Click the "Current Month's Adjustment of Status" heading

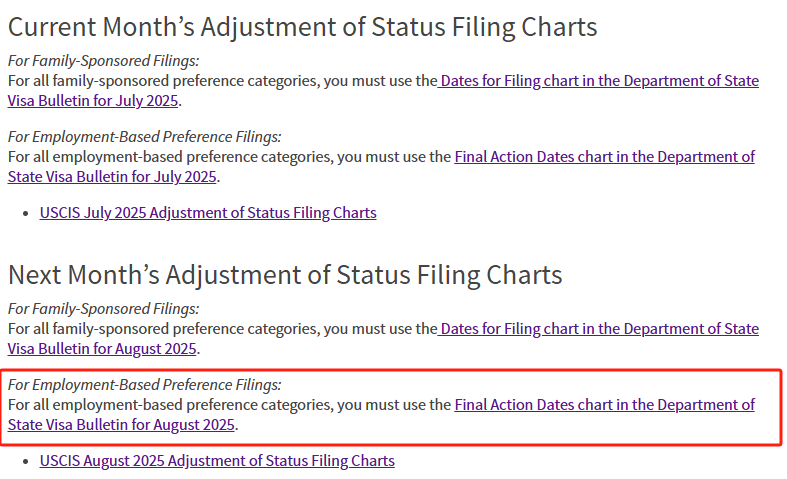pos(302,27)
